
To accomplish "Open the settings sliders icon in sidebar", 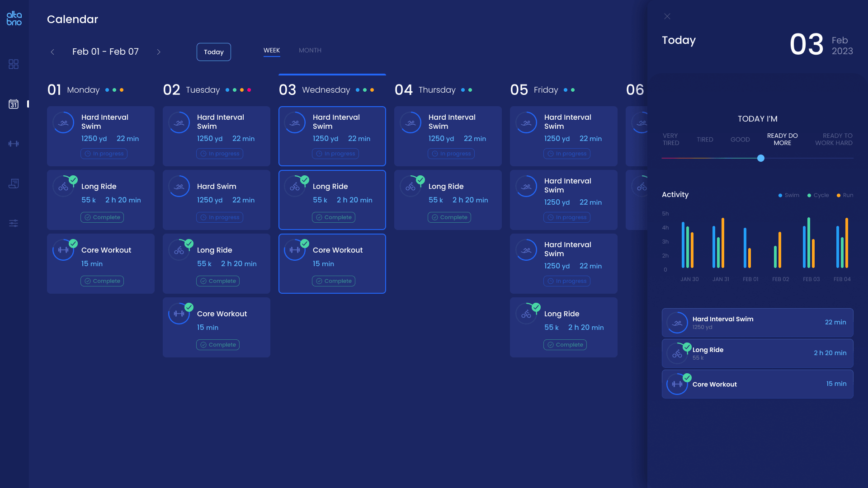I will pyautogui.click(x=14, y=223).
